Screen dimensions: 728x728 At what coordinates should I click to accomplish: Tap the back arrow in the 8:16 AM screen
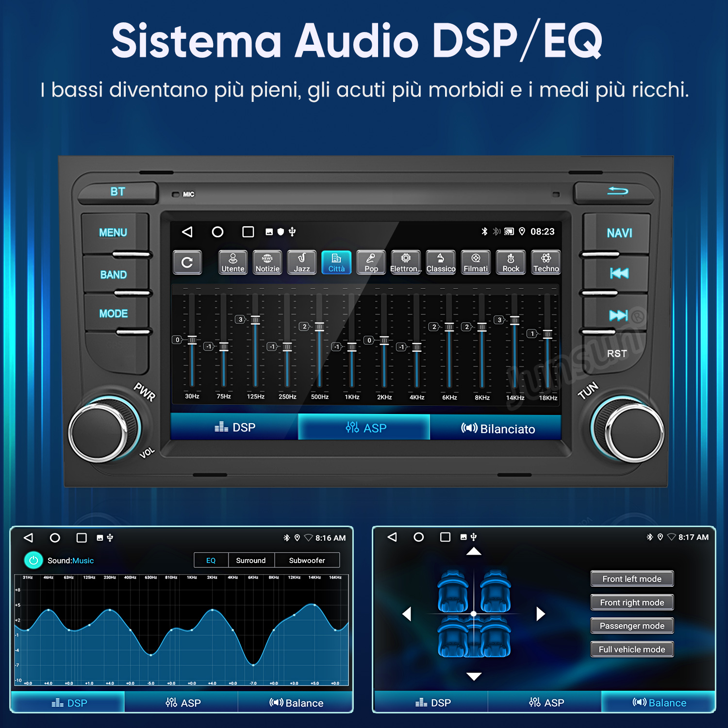(x=28, y=538)
